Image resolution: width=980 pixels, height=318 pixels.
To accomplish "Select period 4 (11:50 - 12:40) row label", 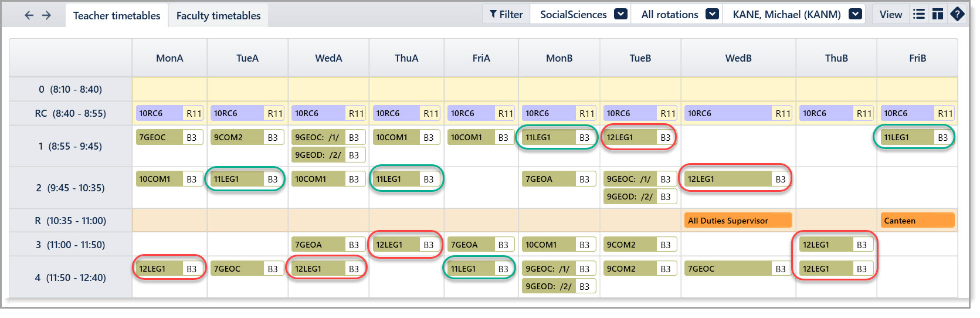I will pos(70,278).
